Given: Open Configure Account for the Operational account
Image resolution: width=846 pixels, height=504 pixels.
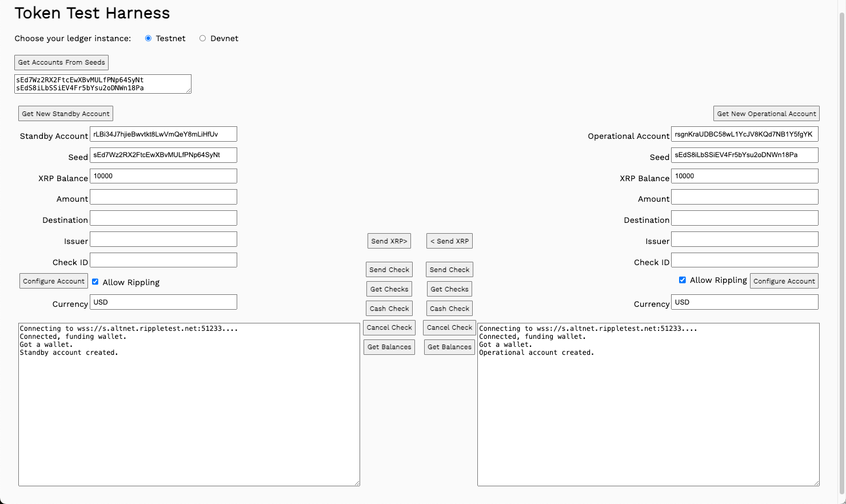Looking at the screenshot, I should point(784,281).
